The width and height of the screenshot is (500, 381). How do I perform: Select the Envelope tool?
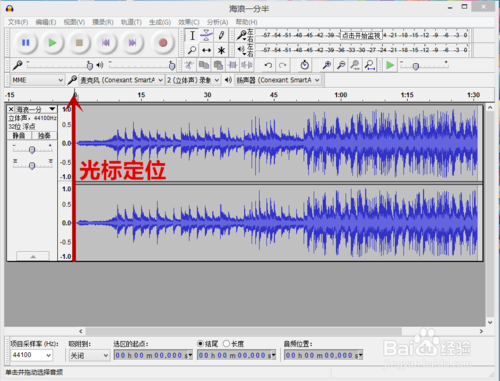point(207,35)
